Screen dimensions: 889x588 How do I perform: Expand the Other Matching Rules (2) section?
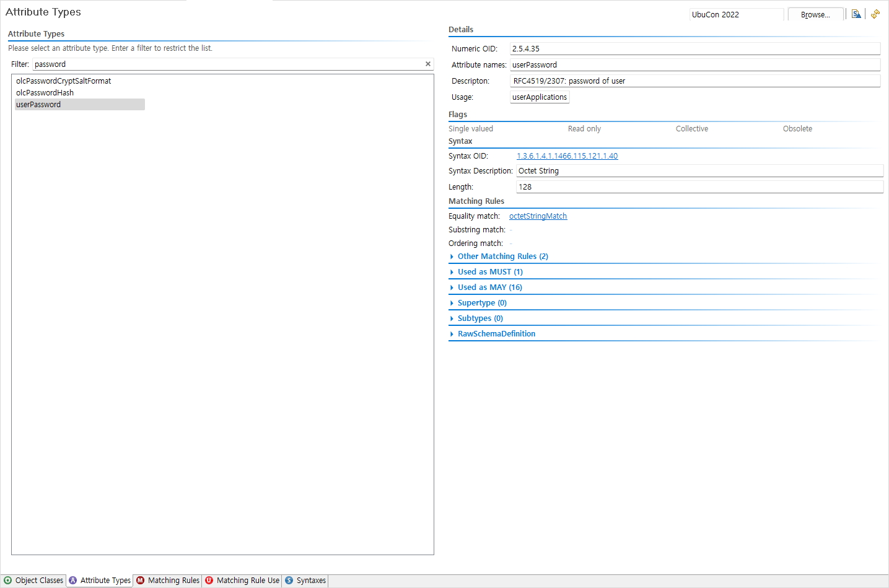tap(502, 257)
